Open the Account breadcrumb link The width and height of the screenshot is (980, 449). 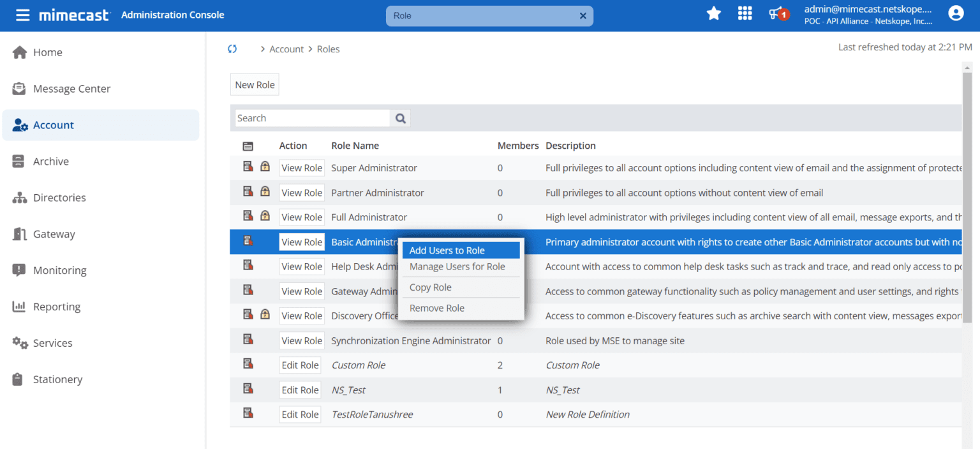click(286, 49)
